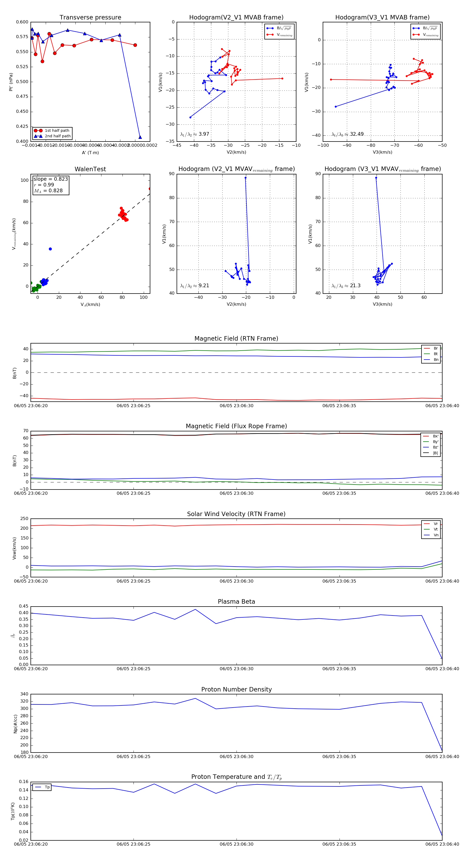Click the 'Bt' legend entry
The width and height of the screenshot is (473, 868).
pos(431,354)
